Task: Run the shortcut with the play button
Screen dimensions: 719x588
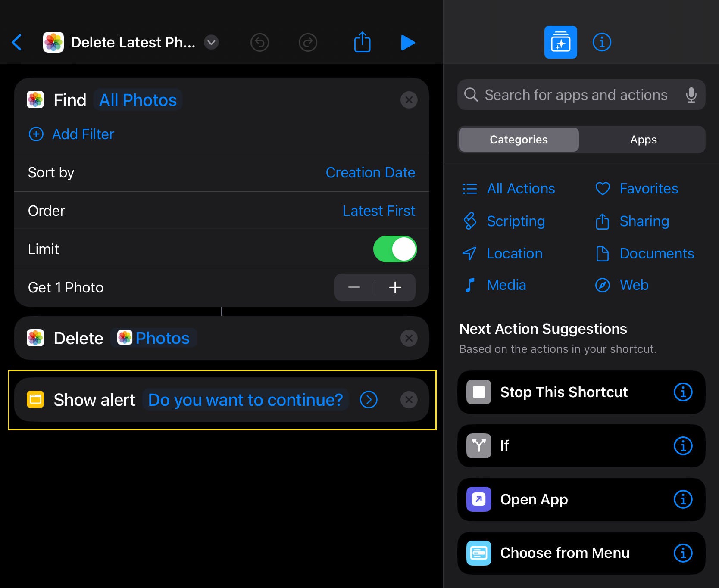Action: (x=407, y=43)
